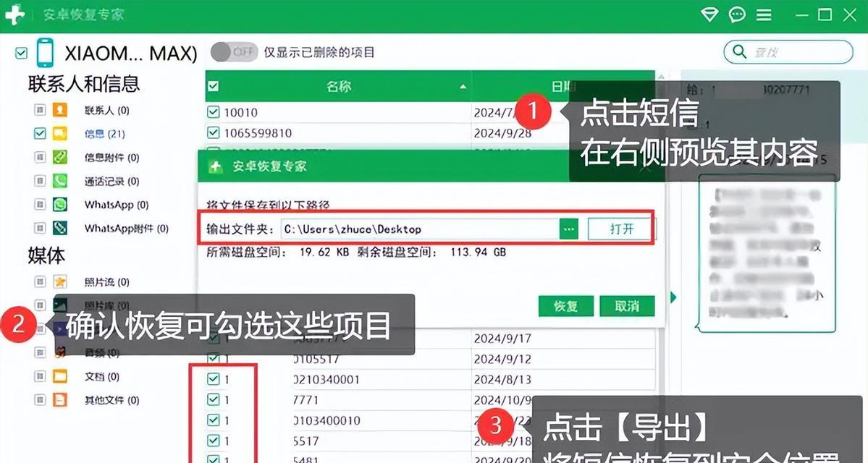Open the 信息 (21) category label

click(x=105, y=134)
